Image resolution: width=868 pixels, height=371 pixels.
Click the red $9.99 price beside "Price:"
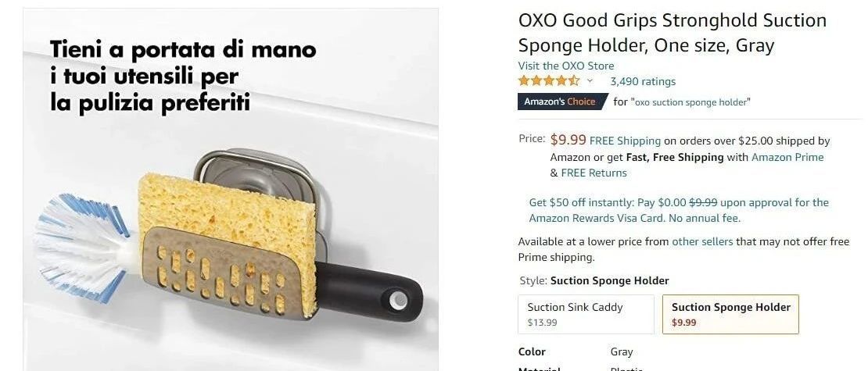(568, 141)
